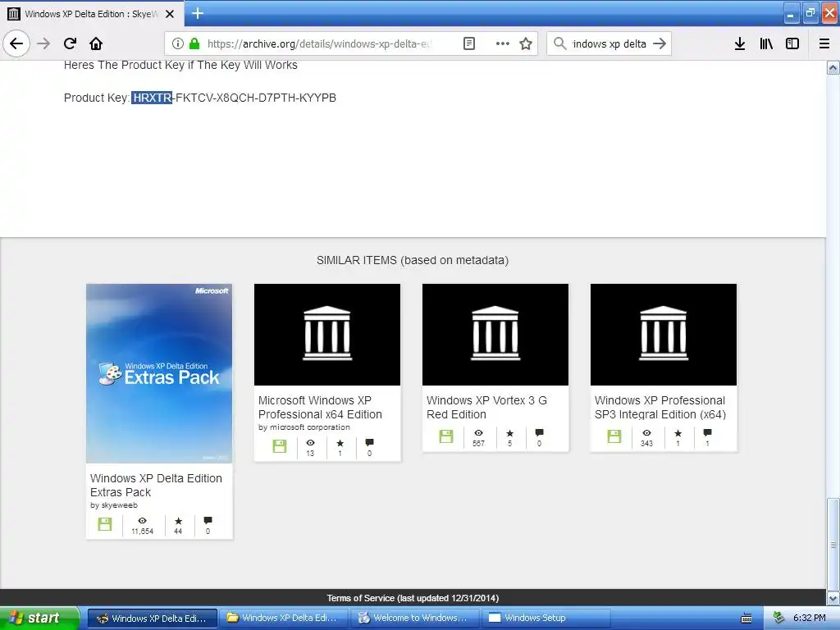Screen dimensions: 840x630
Task: Click software icon on x64 Edition card
Action: pyautogui.click(x=280, y=446)
